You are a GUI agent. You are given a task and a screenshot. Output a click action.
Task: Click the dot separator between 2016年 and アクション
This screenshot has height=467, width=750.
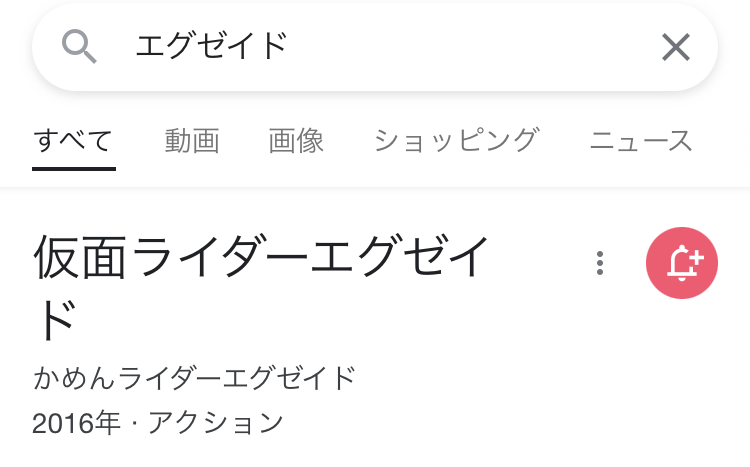[132, 424]
